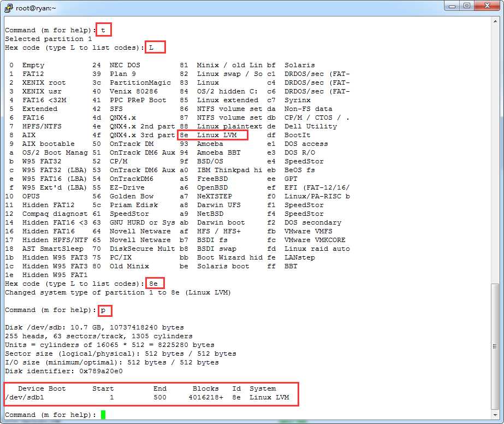Click the 'Old Minix' entry
Image resolution: width=504 pixels, height=424 pixels.
pyautogui.click(x=129, y=267)
